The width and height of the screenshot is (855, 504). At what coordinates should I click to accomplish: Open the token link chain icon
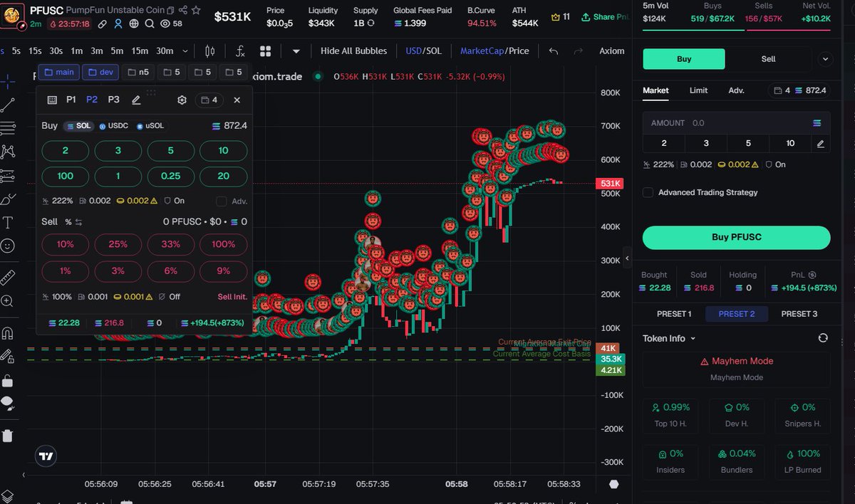point(103,23)
